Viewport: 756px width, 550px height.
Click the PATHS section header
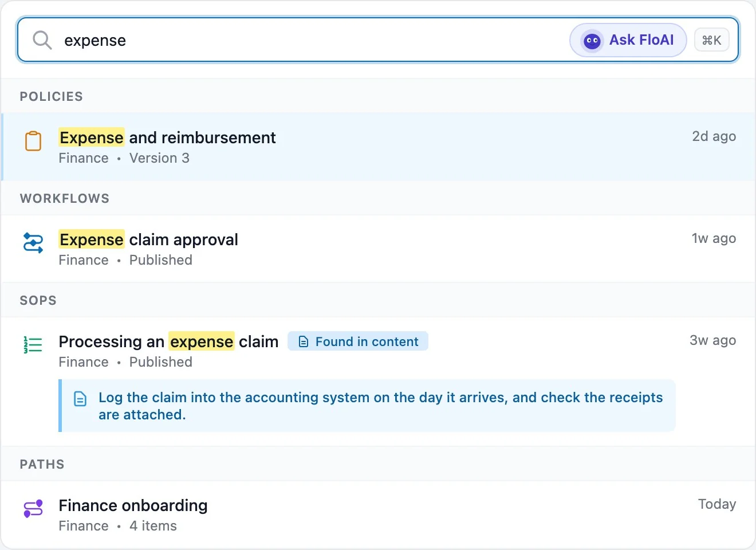pyautogui.click(x=42, y=464)
